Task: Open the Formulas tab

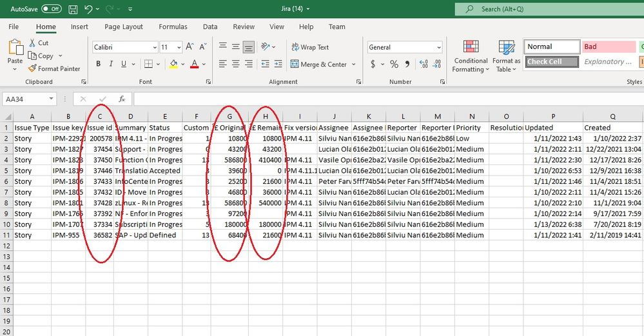Action: 173,26
